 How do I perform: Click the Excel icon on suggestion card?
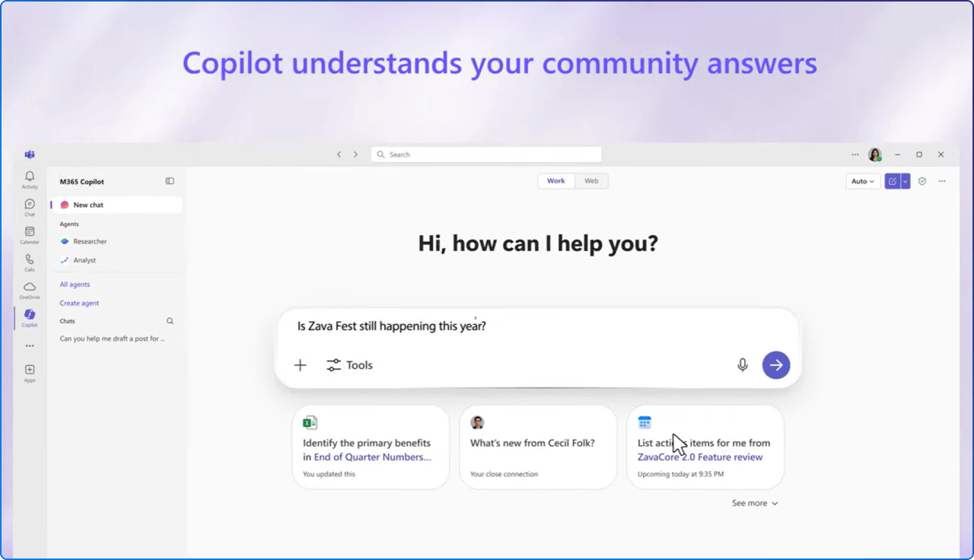(310, 423)
